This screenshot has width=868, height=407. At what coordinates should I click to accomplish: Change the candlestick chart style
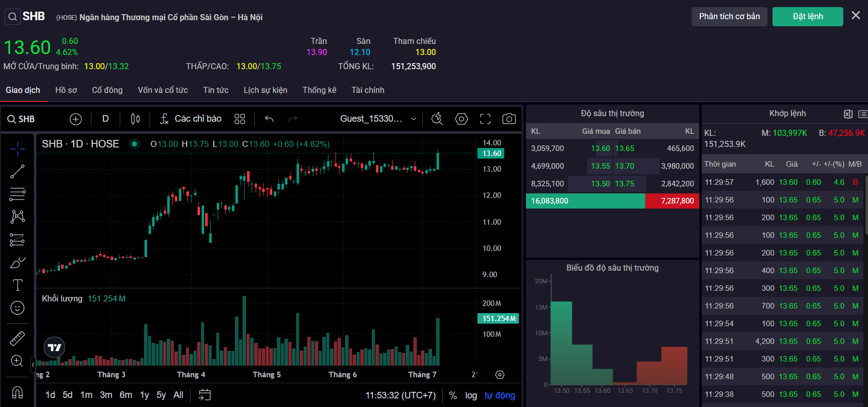pos(135,119)
